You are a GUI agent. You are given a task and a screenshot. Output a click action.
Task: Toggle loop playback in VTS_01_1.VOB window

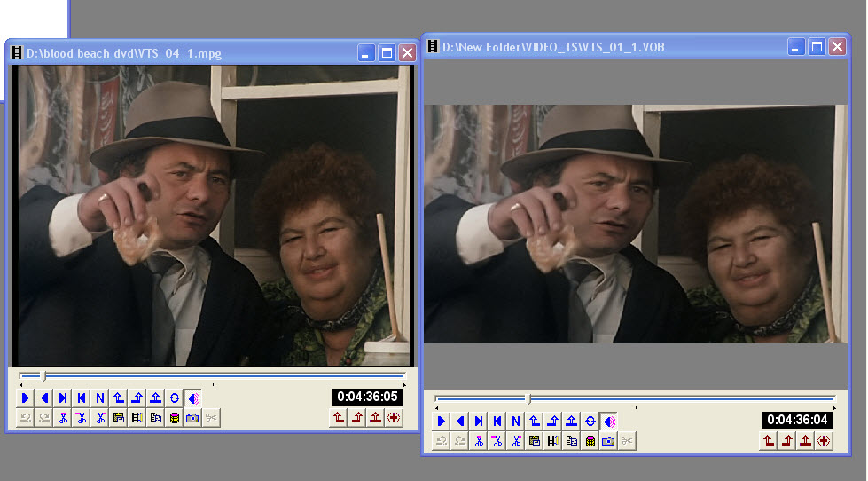tap(590, 422)
